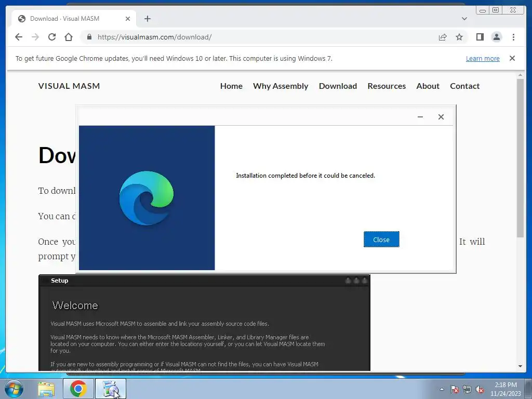The image size is (532, 399).
Task: Click the Learn more link
Action: click(x=483, y=58)
